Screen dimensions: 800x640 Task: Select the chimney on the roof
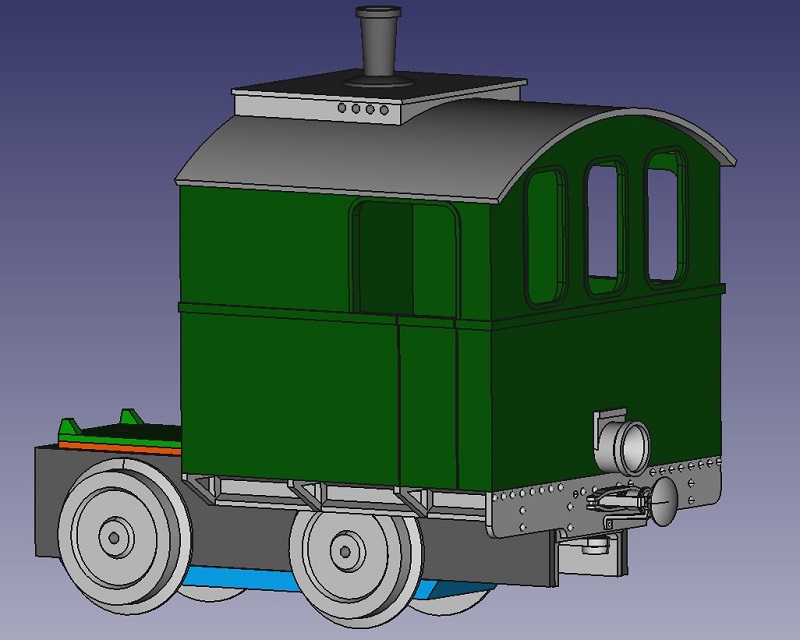tap(379, 45)
